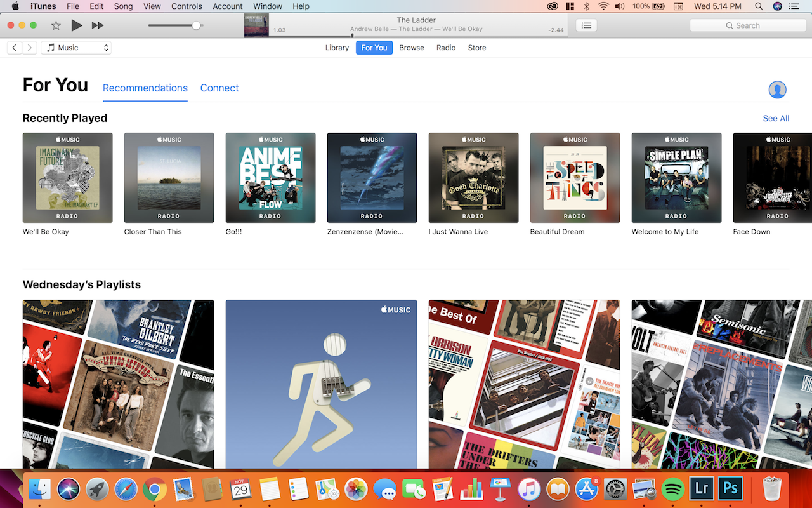Open Google Chrome from the Dock
This screenshot has height=508, width=812.
[x=155, y=489]
